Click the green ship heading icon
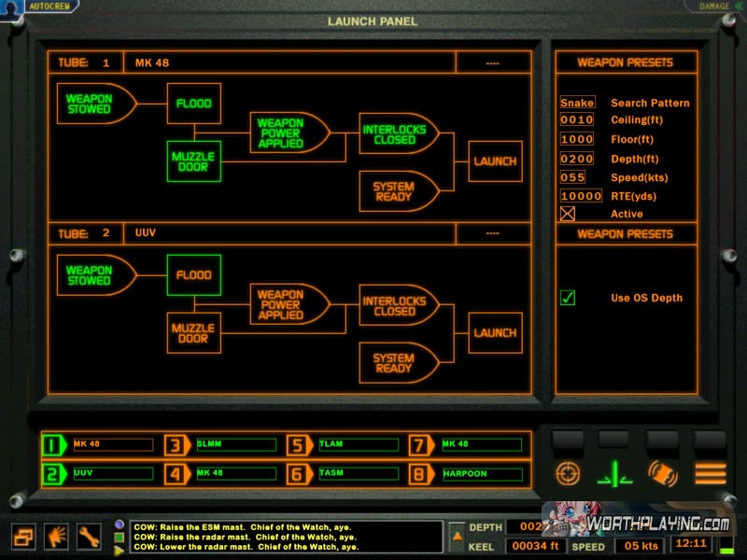This screenshot has height=560, width=747. click(x=615, y=473)
